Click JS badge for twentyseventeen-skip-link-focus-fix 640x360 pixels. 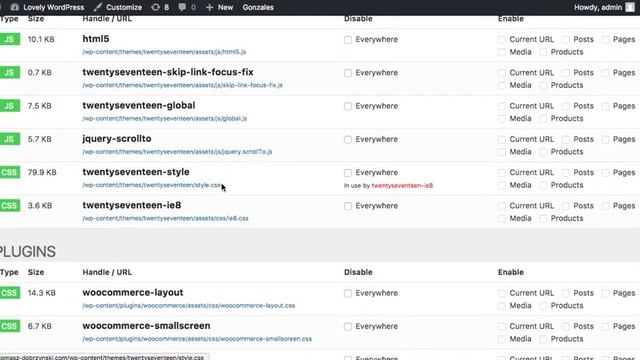(9, 73)
